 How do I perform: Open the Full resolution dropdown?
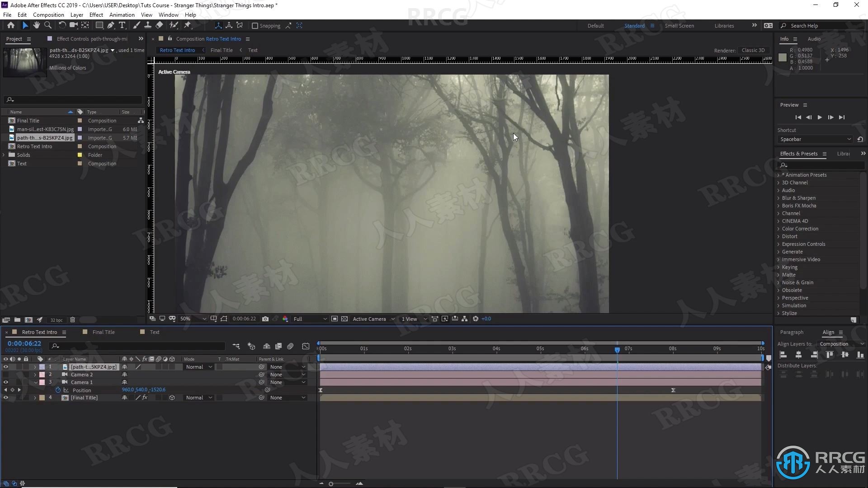coord(310,319)
